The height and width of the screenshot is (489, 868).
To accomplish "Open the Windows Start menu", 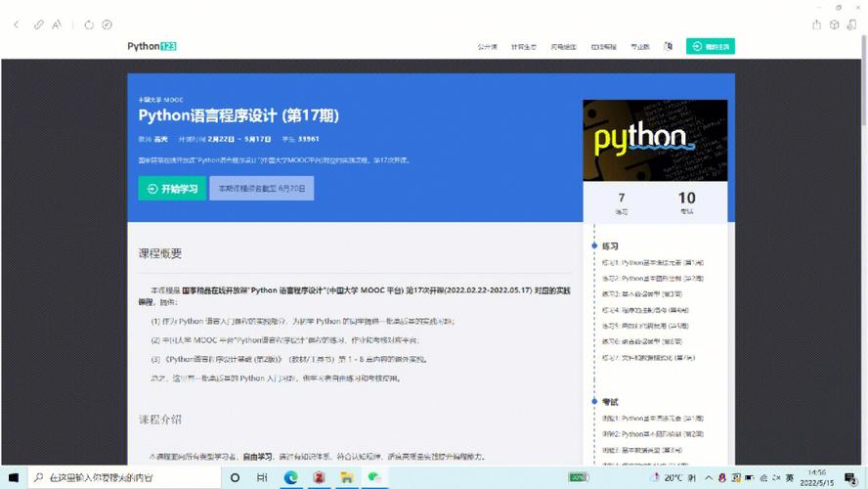I will pos(14,477).
